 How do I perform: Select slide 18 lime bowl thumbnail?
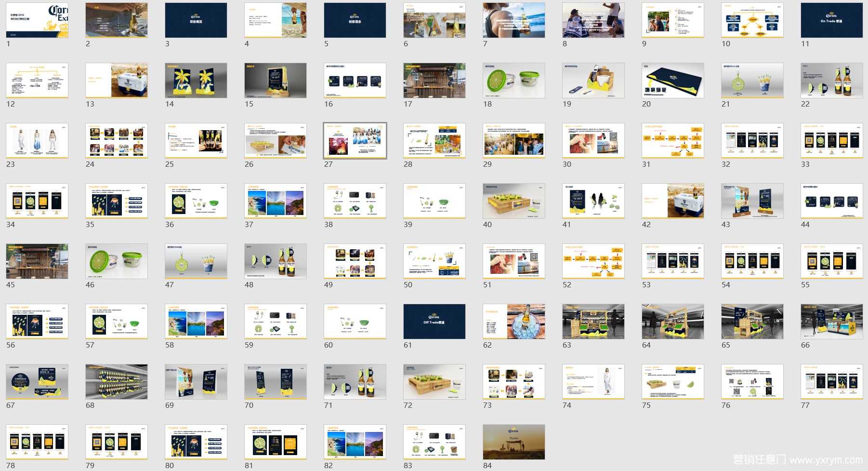[514, 81]
